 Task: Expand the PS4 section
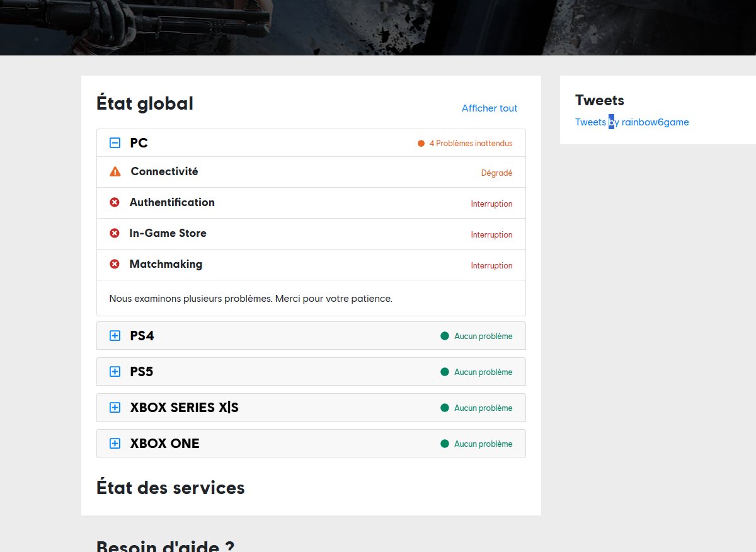coord(114,336)
